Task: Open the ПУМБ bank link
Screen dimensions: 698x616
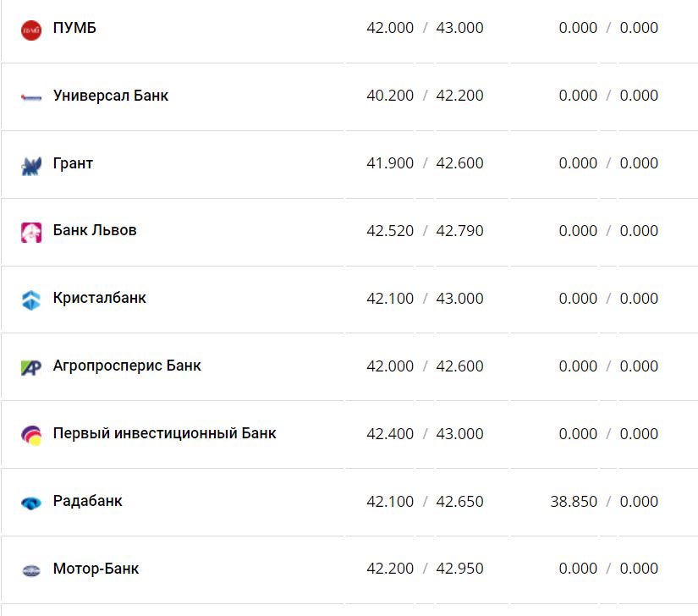Action: coord(74,28)
